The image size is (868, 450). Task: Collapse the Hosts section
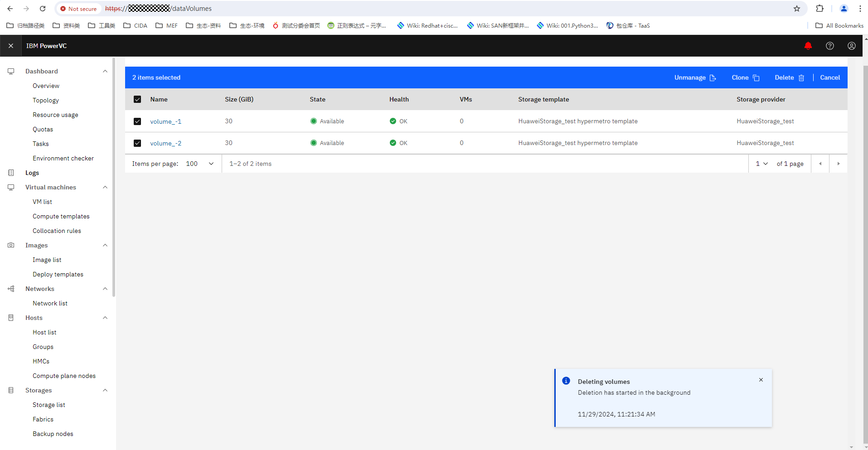point(105,318)
